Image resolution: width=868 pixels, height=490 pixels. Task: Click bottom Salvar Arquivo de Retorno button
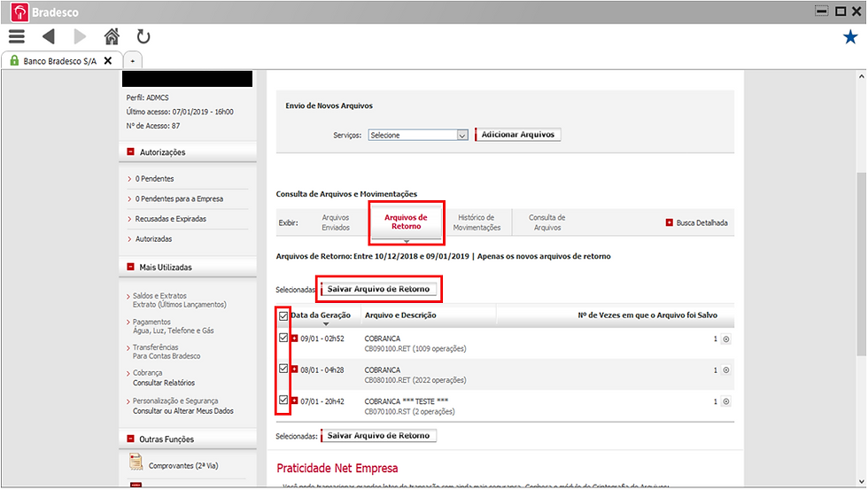tap(378, 436)
